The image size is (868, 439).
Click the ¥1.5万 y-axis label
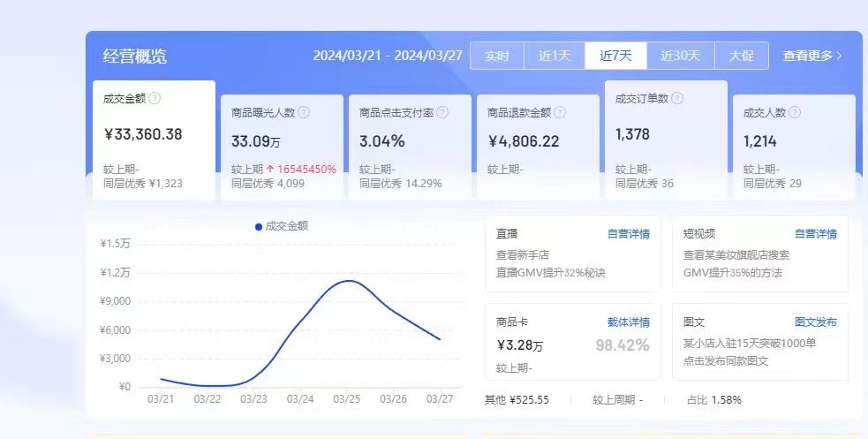pyautogui.click(x=115, y=244)
